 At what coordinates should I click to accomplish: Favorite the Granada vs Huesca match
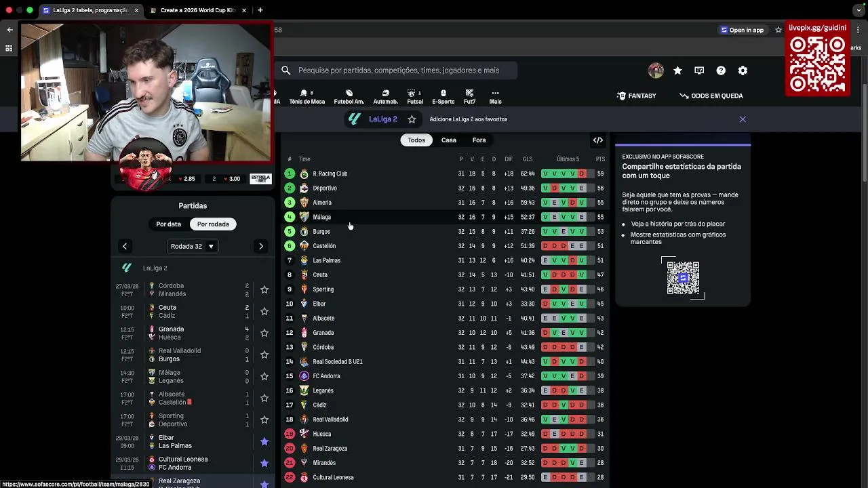(x=264, y=333)
